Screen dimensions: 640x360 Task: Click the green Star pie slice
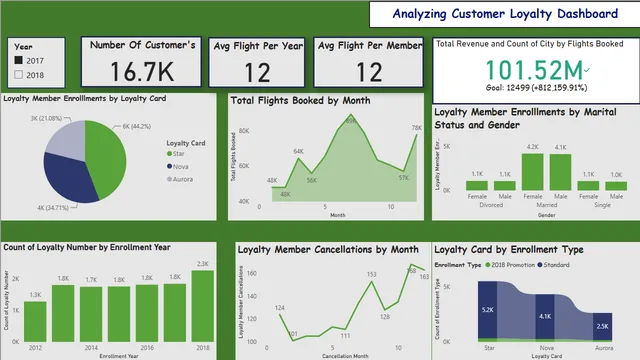(x=108, y=159)
